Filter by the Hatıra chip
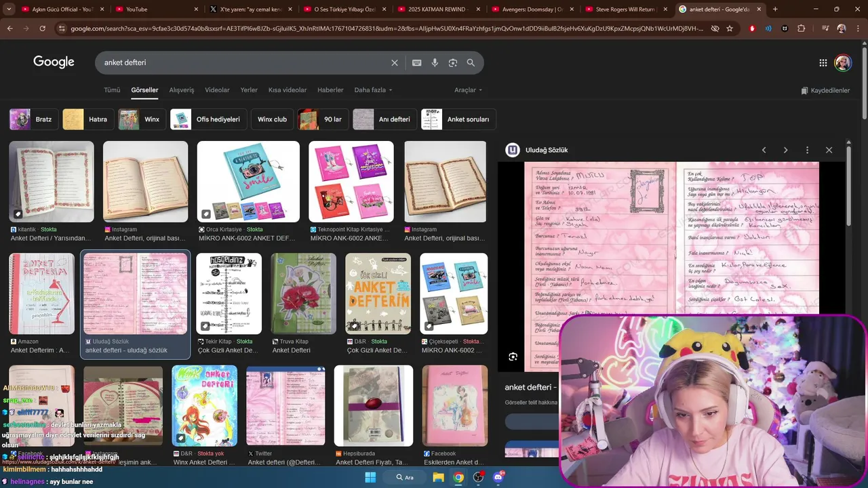This screenshot has width=868, height=488. (88, 119)
